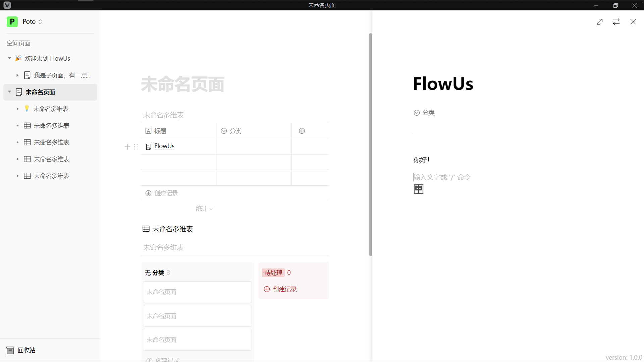Close the FlowUs side peek panel
This screenshot has width=644, height=362.
pyautogui.click(x=633, y=22)
